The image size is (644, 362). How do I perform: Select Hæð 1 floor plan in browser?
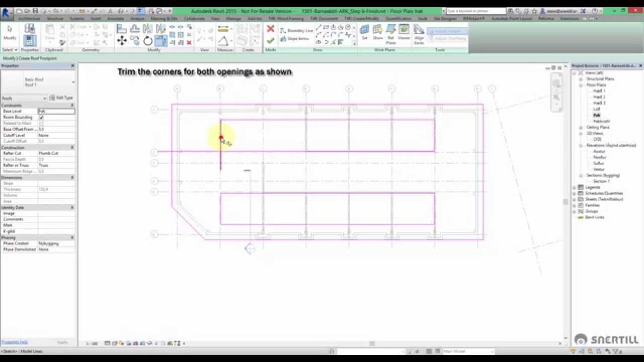(x=599, y=91)
